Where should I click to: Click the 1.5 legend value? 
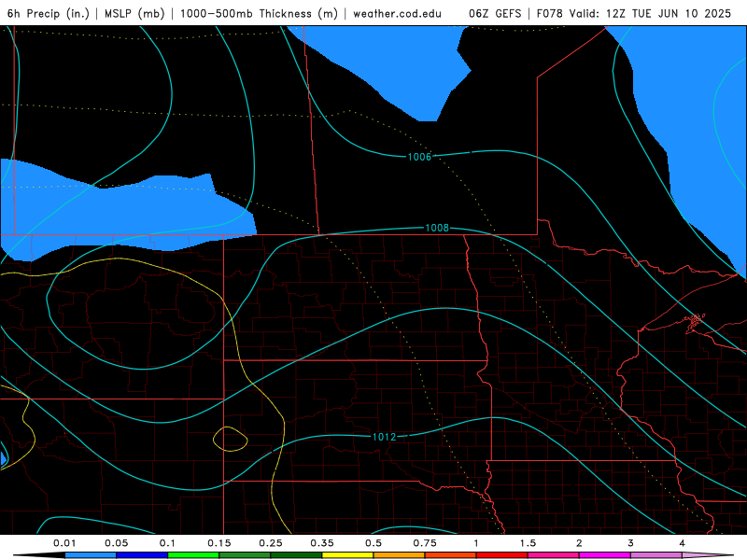tap(528, 543)
